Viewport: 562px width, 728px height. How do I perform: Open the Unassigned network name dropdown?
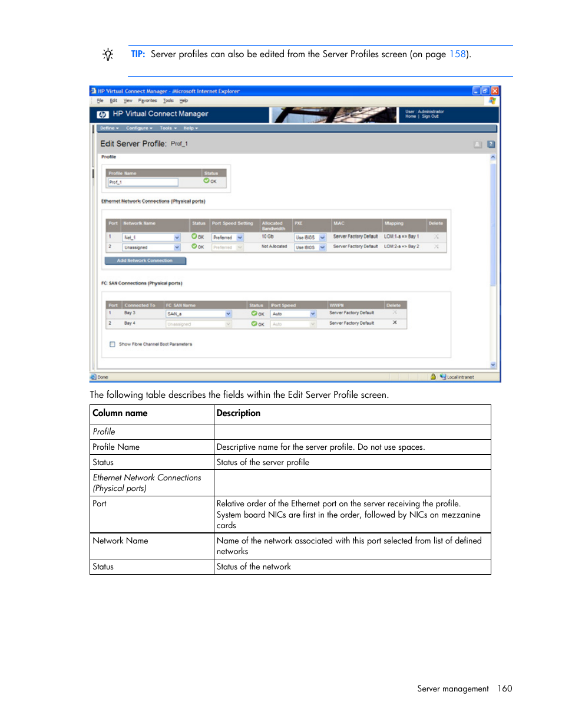click(177, 248)
